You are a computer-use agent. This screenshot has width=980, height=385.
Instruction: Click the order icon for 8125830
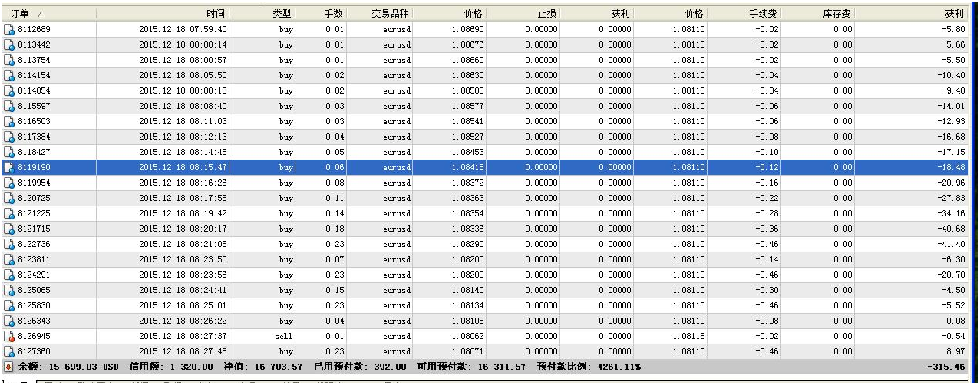click(x=9, y=305)
